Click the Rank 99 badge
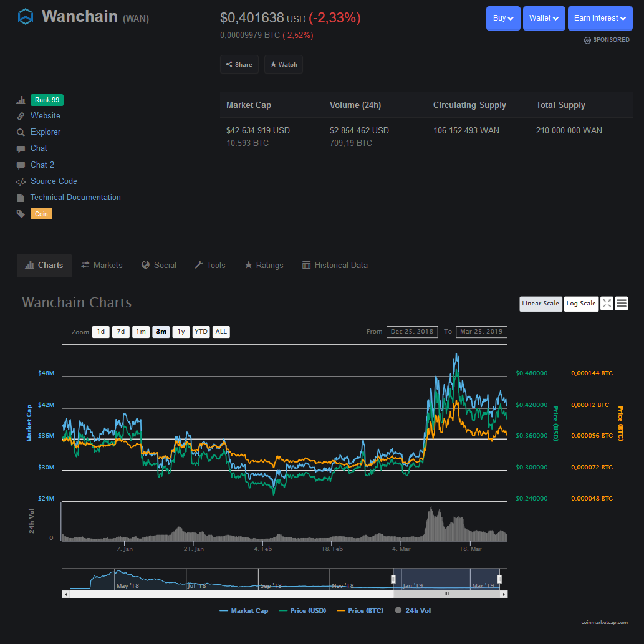644x644 pixels. pos(47,100)
